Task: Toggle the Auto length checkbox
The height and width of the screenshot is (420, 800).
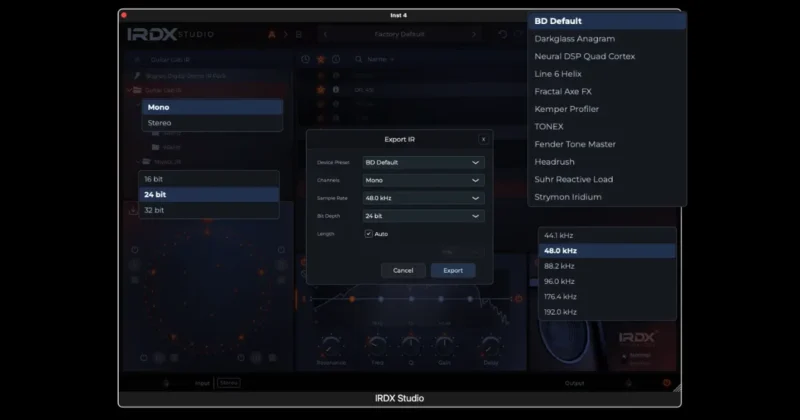Action: (x=368, y=234)
